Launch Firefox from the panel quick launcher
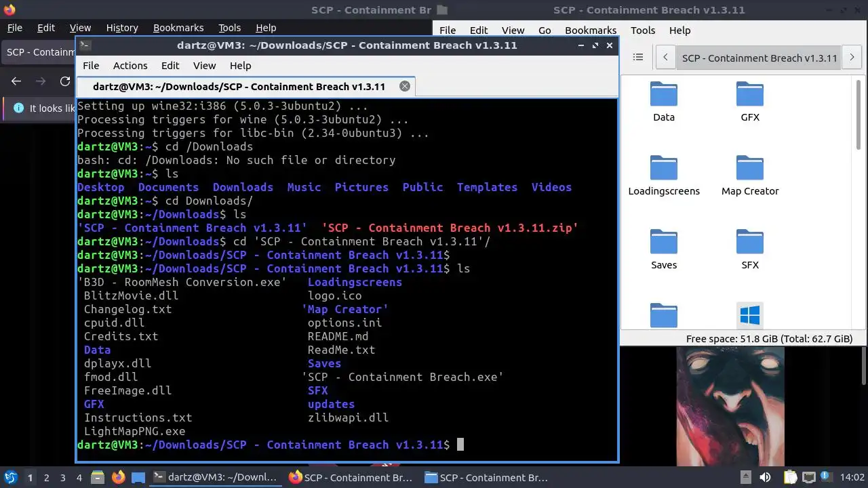868x488 pixels. coord(118,477)
